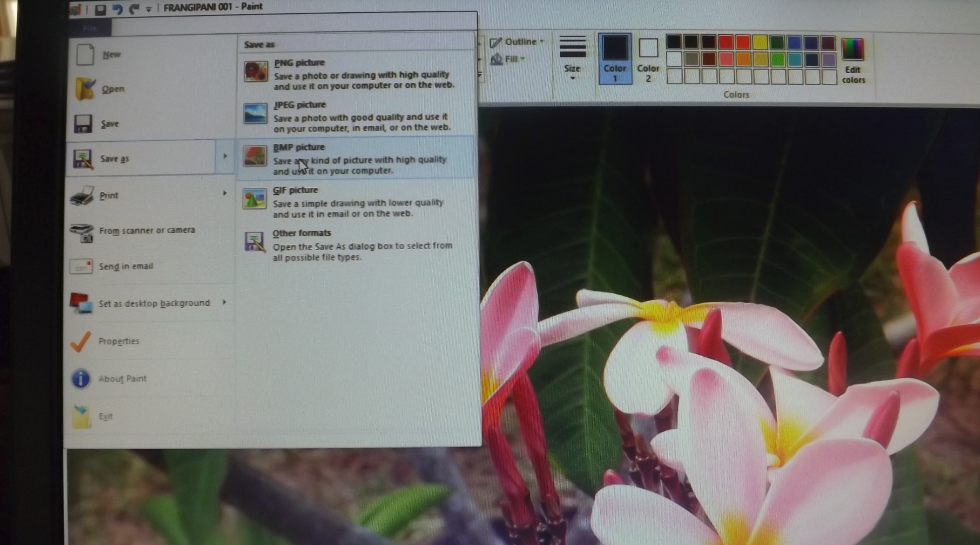
Task: Click the GIF picture thumbnail icon
Action: [x=254, y=199]
